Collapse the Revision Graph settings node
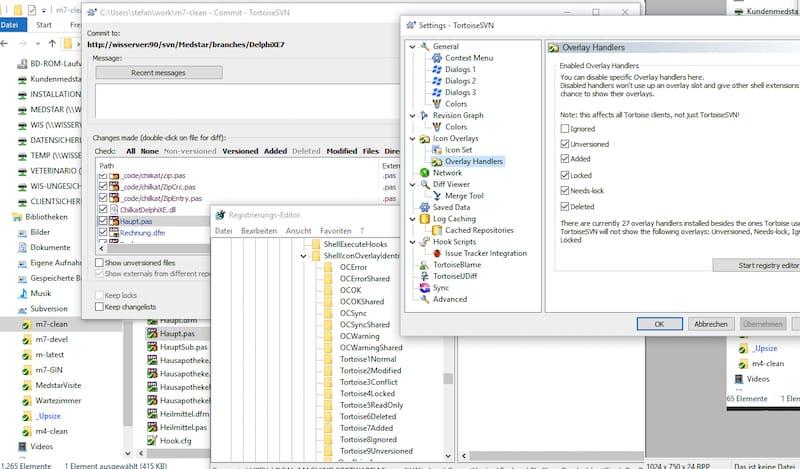Image resolution: width=800 pixels, height=469 pixels. pyautogui.click(x=412, y=115)
